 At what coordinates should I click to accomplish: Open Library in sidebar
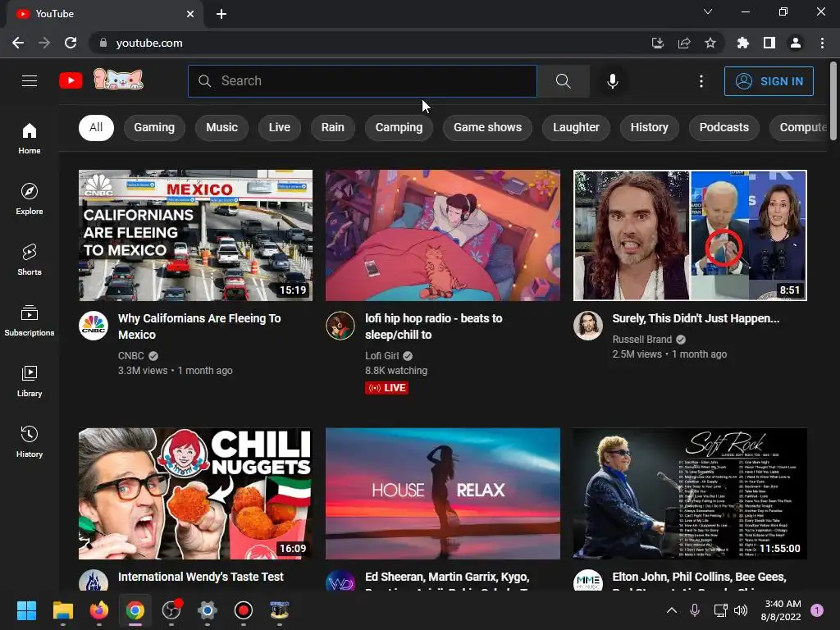(30, 381)
